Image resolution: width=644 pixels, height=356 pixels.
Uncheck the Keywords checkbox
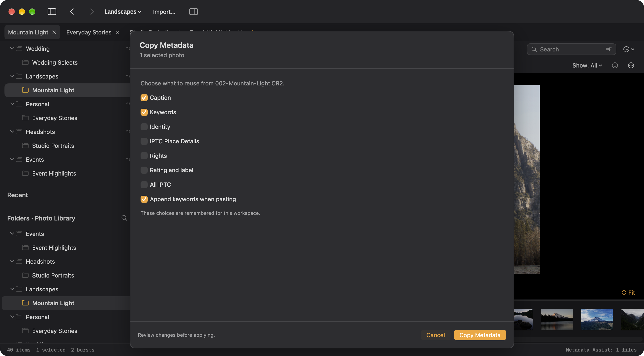coord(144,112)
